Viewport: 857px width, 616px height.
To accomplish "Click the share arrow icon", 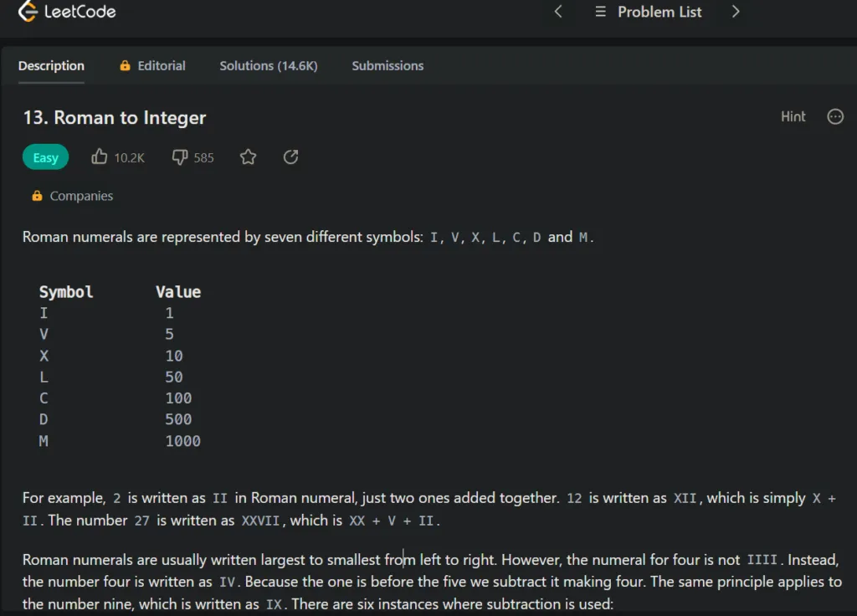I will pyautogui.click(x=290, y=157).
